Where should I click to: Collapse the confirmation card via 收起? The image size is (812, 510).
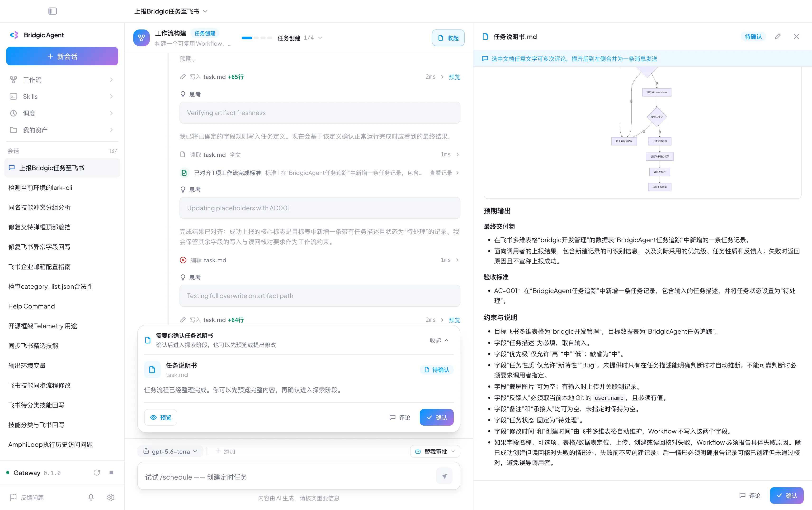439,340
